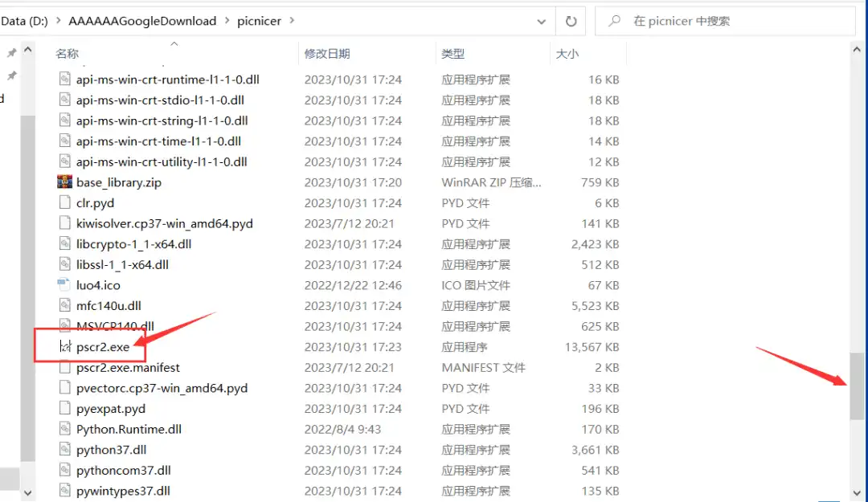Click the dll icon of mfc140u.dll
This screenshot has width=868, height=502.
[65, 305]
